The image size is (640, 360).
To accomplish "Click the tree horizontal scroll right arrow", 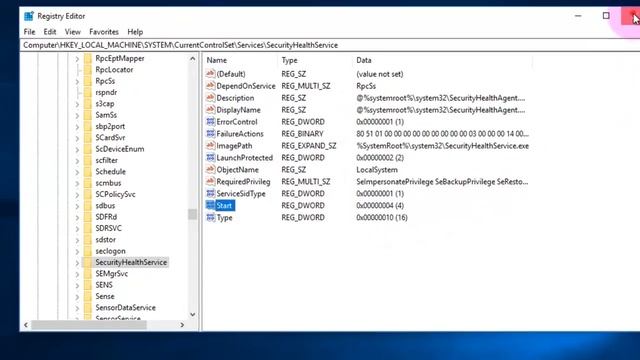I will [182, 325].
